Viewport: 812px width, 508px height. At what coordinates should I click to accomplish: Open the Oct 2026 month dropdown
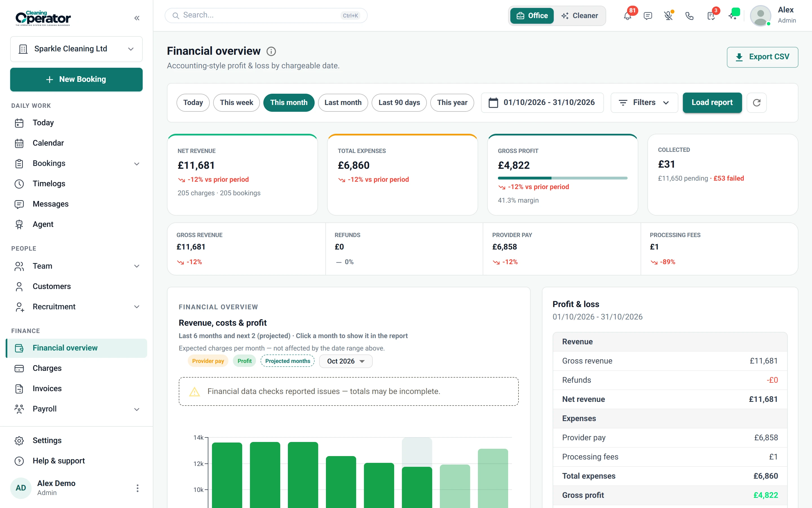click(x=346, y=361)
